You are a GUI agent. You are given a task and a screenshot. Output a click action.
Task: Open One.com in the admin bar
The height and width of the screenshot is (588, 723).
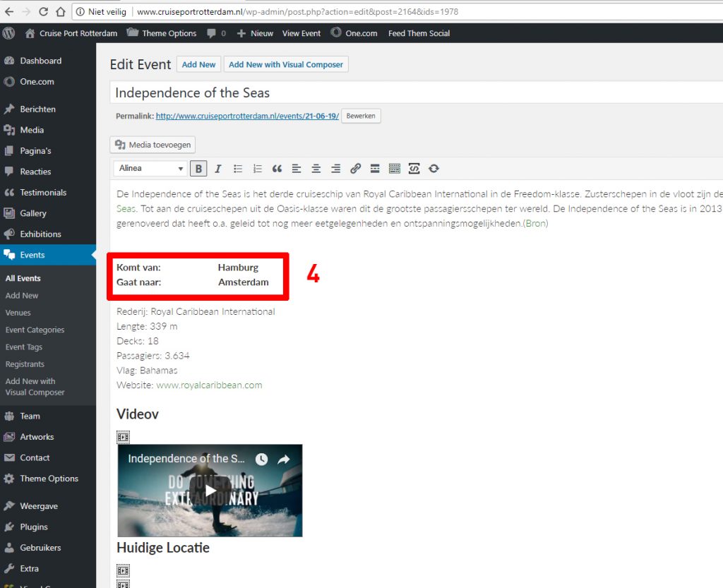(x=354, y=33)
